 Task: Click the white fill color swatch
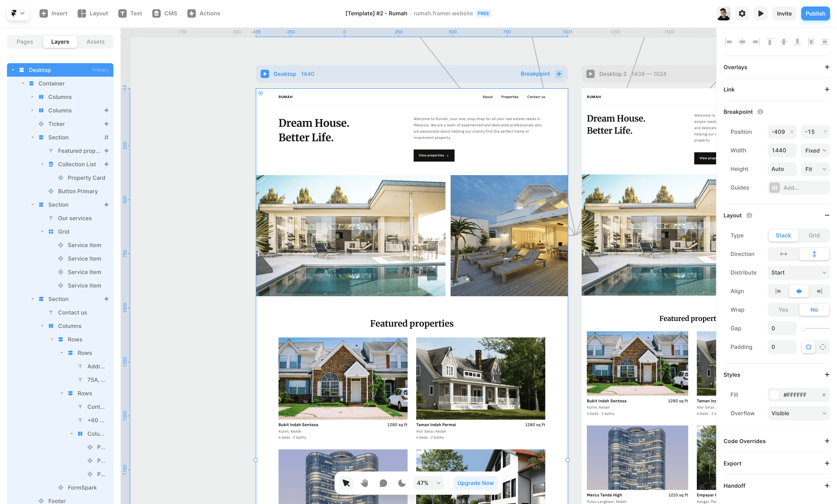pyautogui.click(x=774, y=395)
